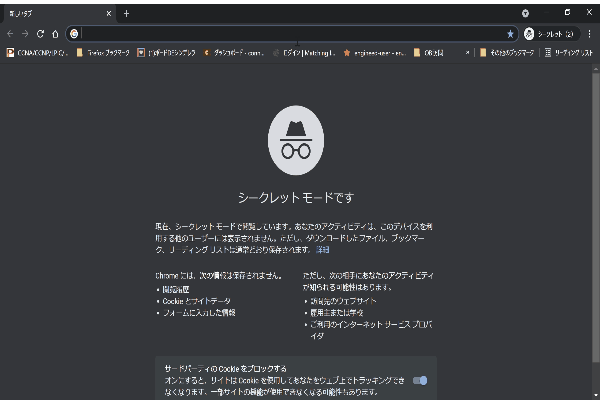Expand hidden bookmarks with the overflow chevron

pyautogui.click(x=467, y=53)
